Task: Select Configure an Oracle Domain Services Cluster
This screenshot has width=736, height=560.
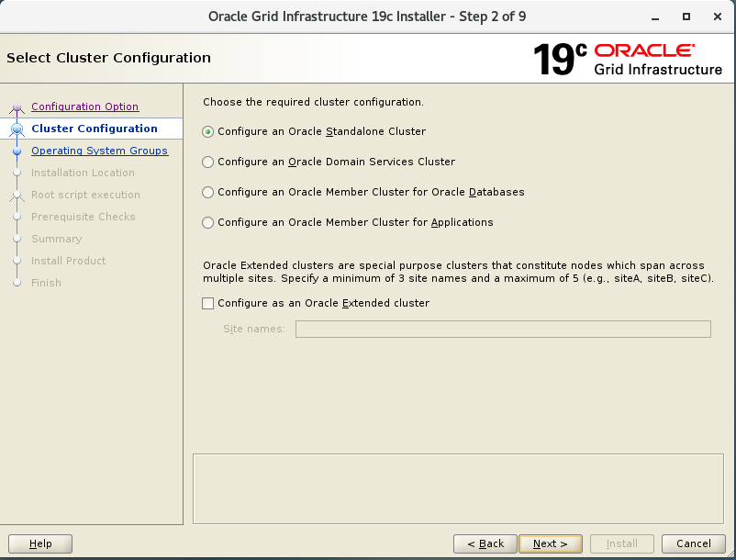Action: point(207,162)
